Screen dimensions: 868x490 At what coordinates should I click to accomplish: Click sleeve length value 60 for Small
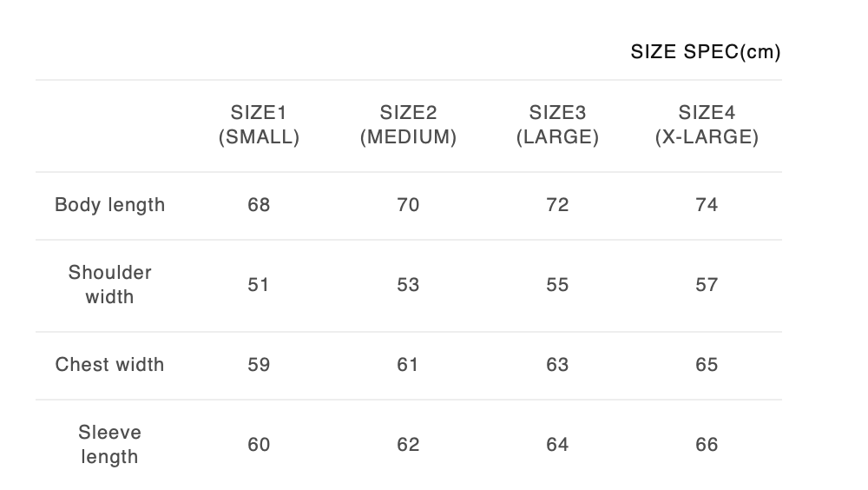259,445
